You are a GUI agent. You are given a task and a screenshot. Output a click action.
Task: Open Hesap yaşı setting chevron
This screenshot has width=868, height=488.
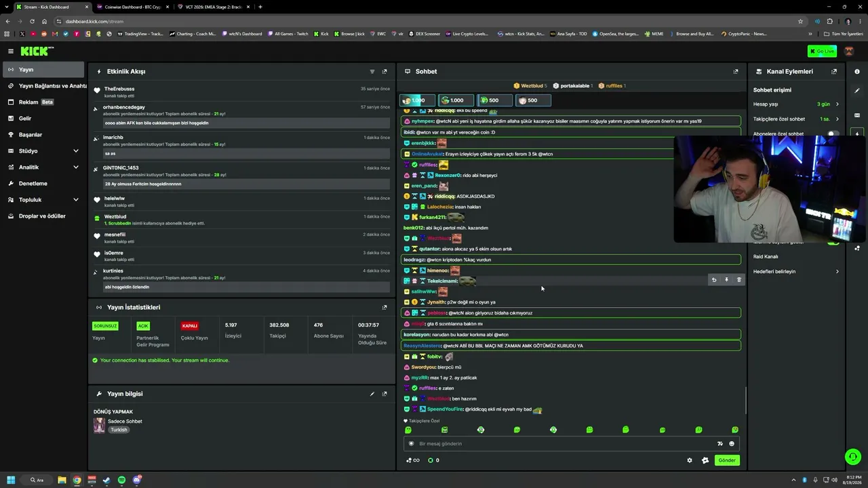pyautogui.click(x=837, y=104)
